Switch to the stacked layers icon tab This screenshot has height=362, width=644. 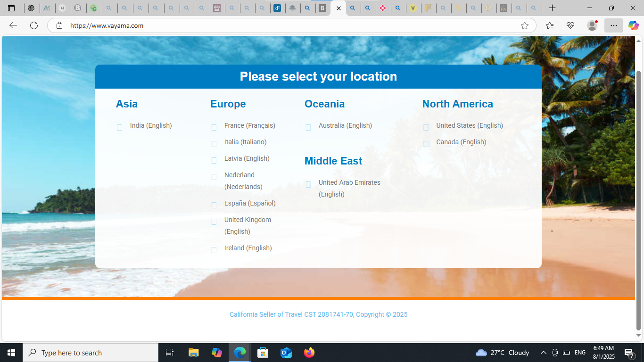click(292, 8)
